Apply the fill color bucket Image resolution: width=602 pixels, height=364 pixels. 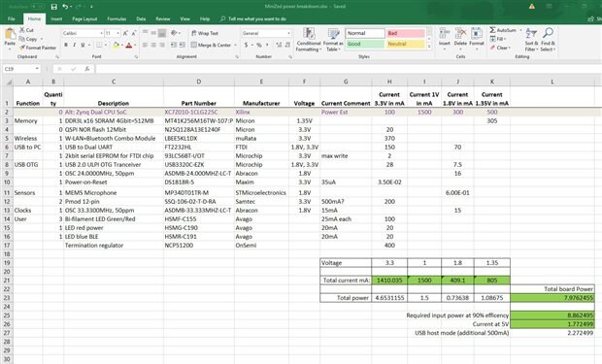[x=116, y=46]
